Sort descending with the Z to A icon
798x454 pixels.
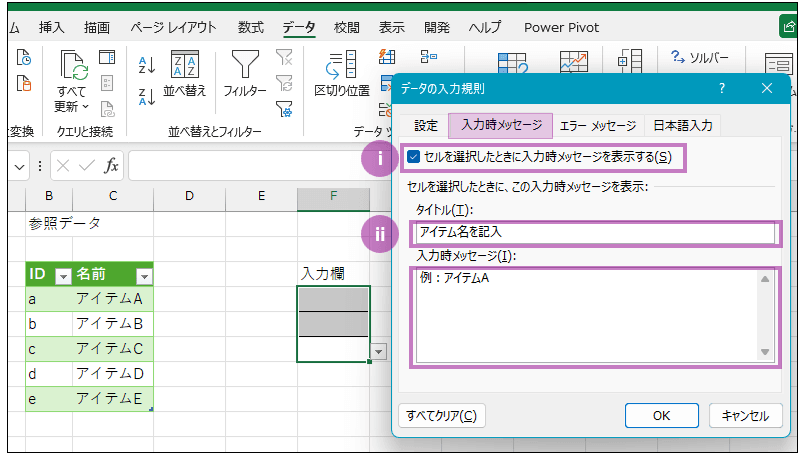147,96
